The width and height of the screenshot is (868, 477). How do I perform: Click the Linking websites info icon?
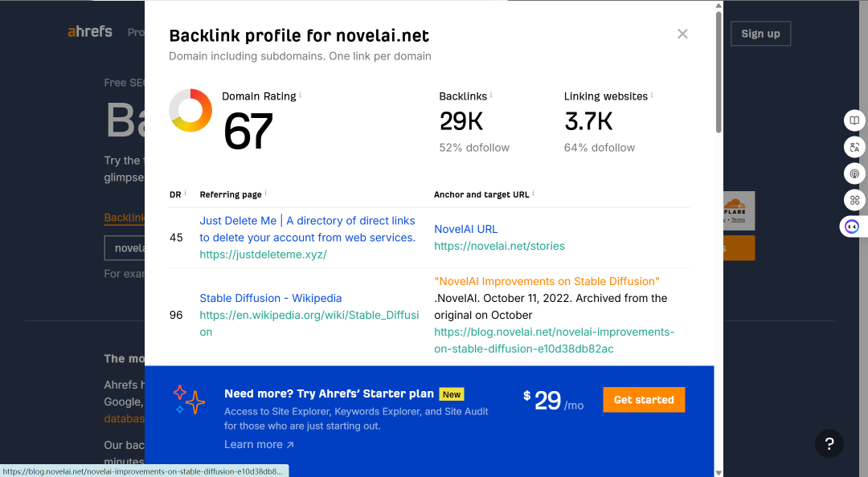tap(652, 95)
